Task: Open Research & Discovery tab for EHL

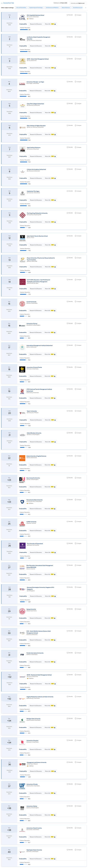Action: 36,24
